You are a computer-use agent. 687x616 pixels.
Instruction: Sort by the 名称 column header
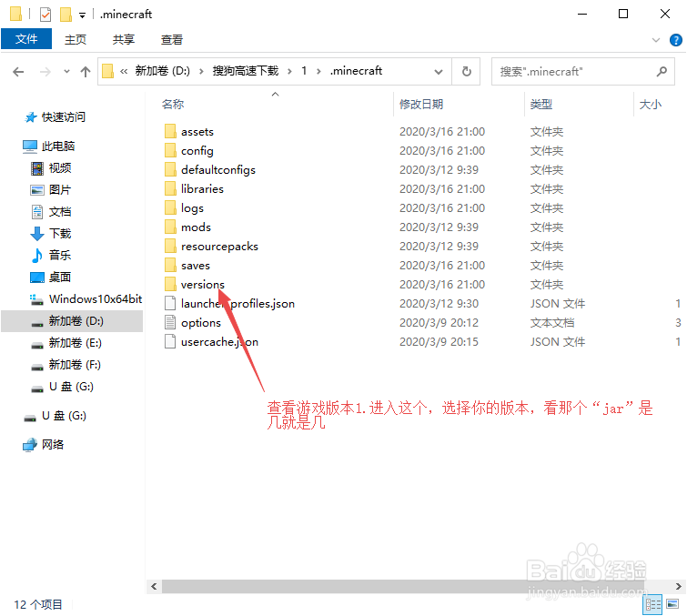(173, 105)
